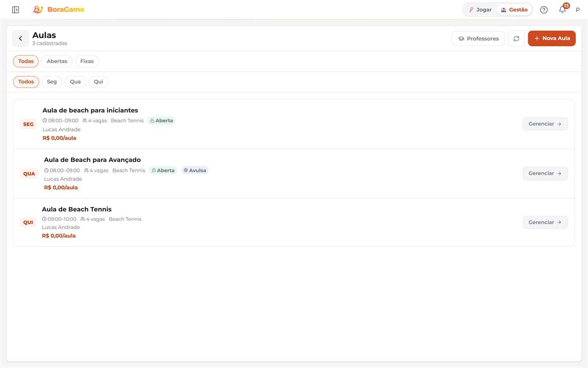Open the user profile avatar P
Viewport: 588px width, 368px height.
(x=578, y=10)
